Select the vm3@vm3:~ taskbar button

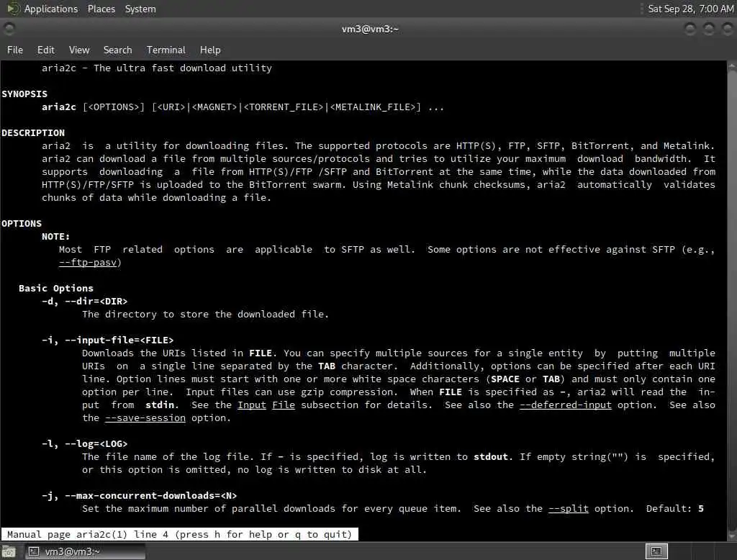click(x=85, y=551)
